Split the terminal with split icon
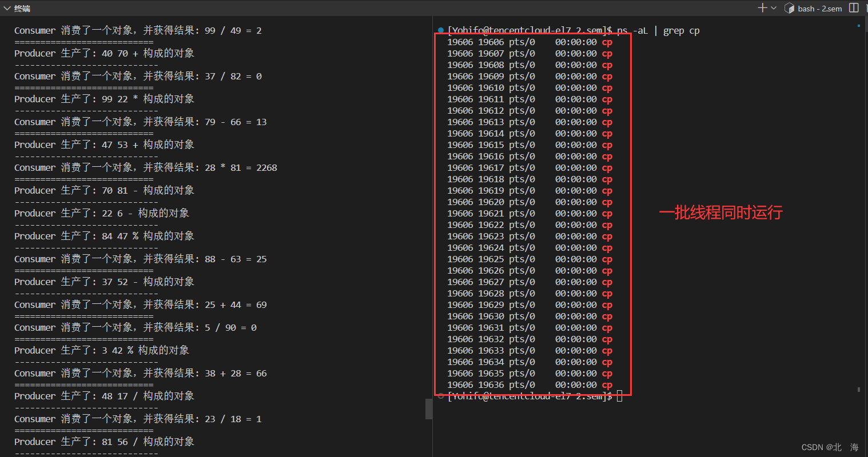The height and width of the screenshot is (457, 868). click(x=854, y=8)
